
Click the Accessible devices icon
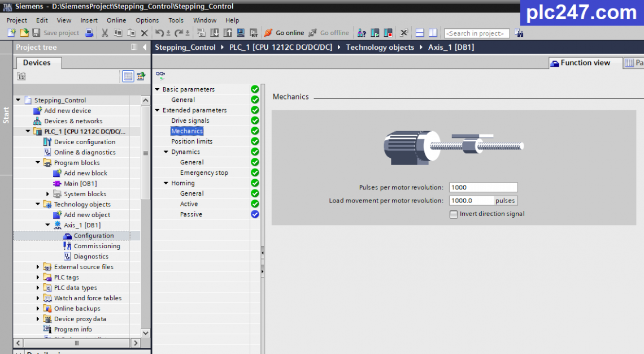coord(362,33)
